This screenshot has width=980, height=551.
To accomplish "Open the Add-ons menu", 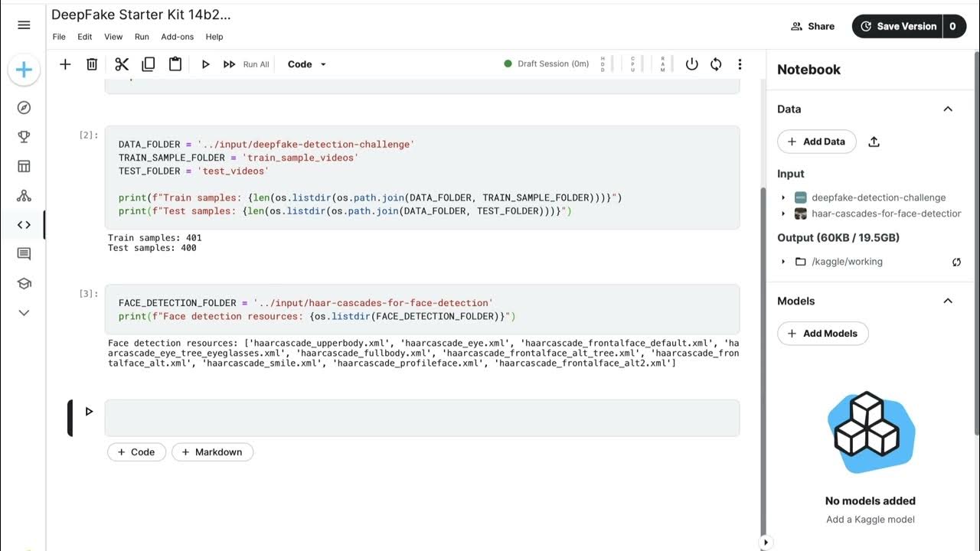I will tap(177, 37).
